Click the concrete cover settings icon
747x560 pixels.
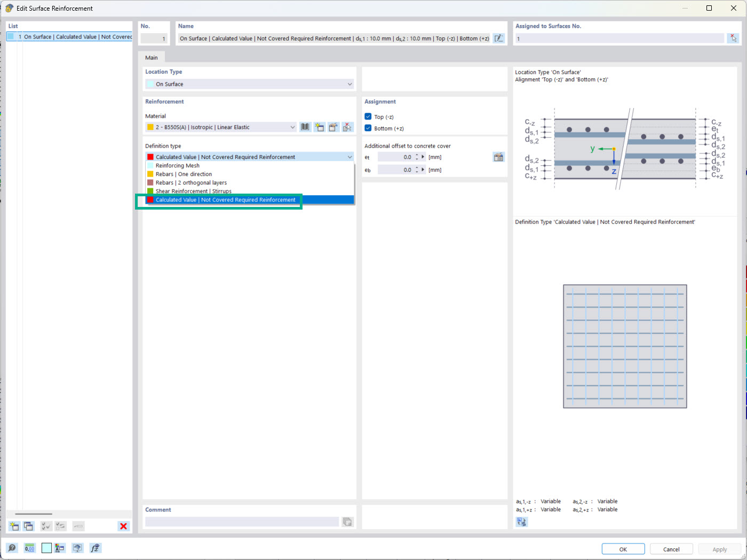coord(498,157)
